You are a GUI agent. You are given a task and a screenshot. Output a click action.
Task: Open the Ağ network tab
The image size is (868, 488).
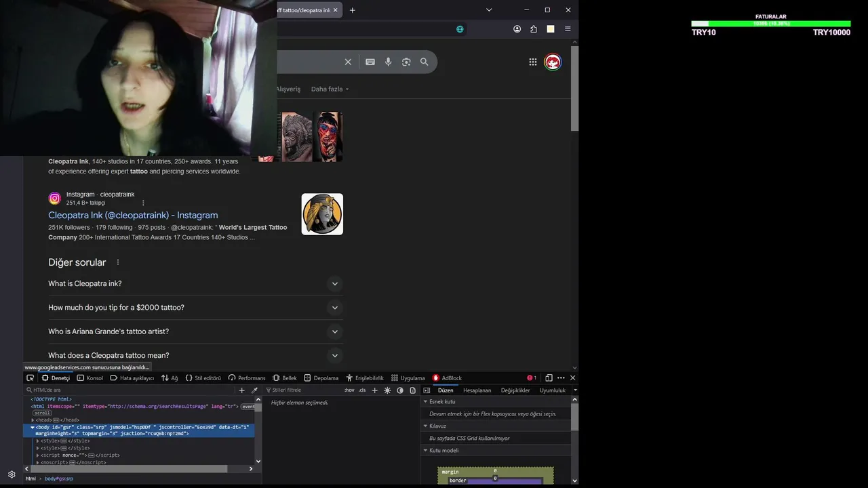[x=170, y=378]
